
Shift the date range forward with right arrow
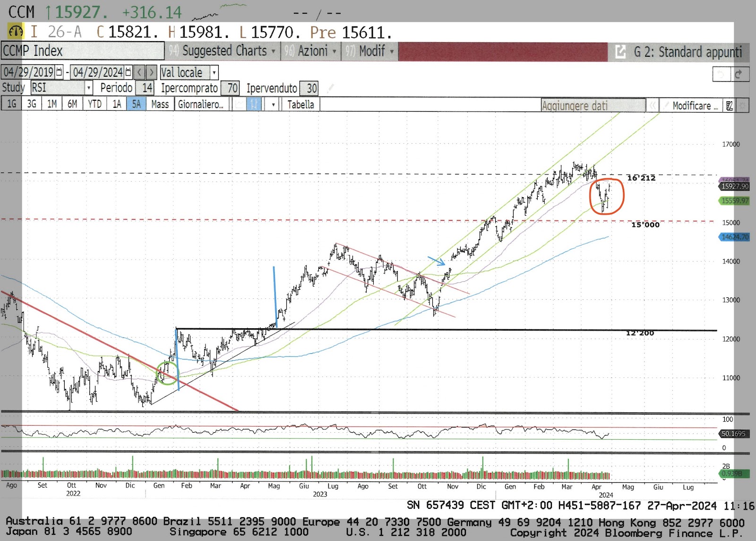pyautogui.click(x=151, y=72)
